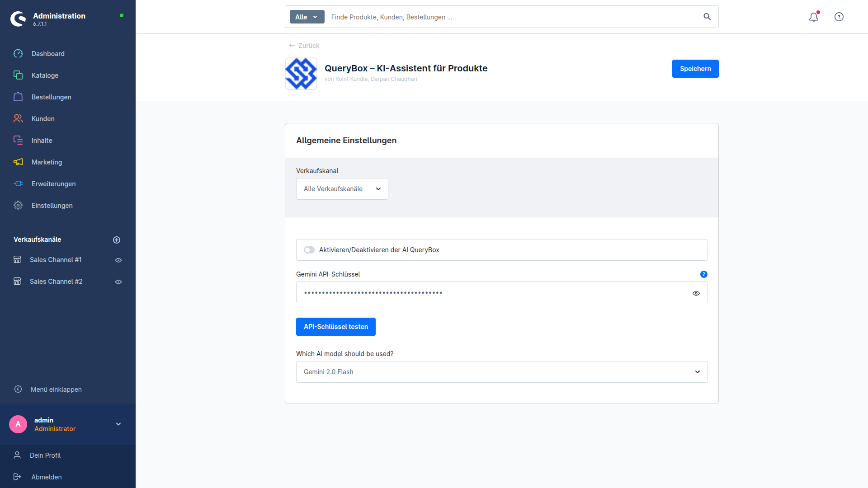Click the Verkaufskanäle section heading
Screen dimensions: 868x488
[37, 239]
